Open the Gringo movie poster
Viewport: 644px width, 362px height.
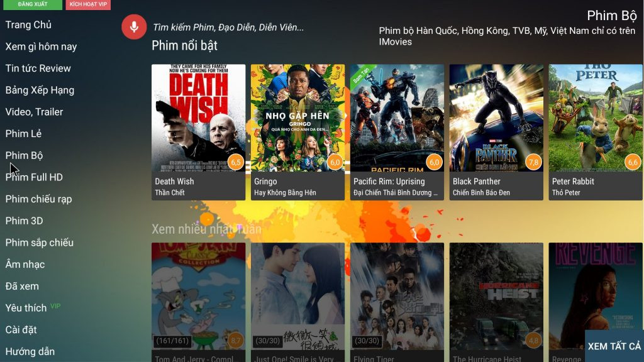(x=297, y=118)
